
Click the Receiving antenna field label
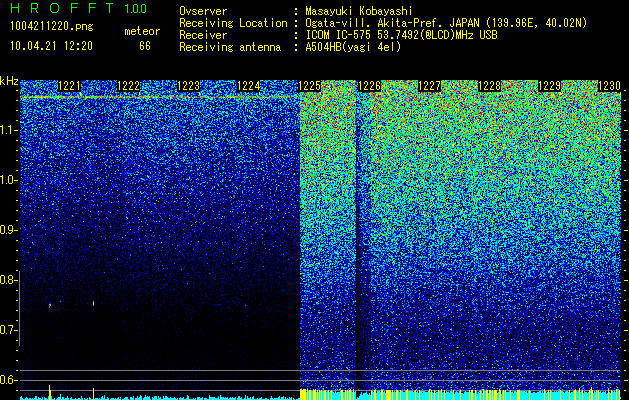pyautogui.click(x=230, y=47)
